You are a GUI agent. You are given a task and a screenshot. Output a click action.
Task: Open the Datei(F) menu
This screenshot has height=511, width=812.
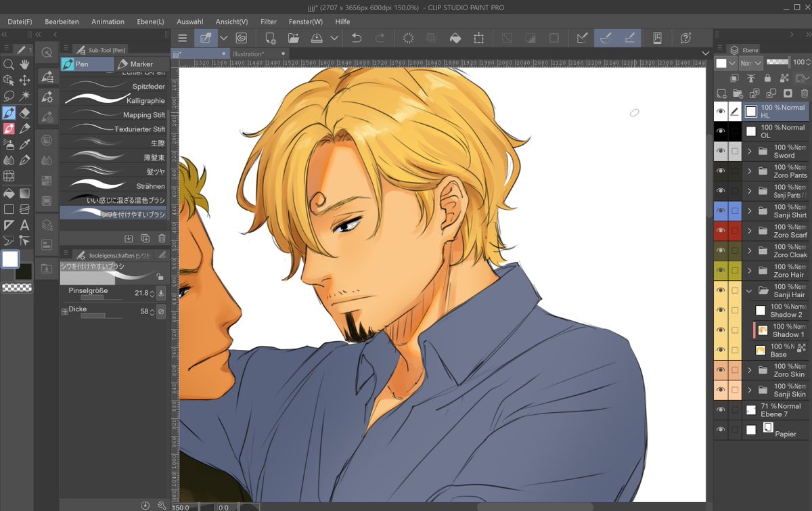point(20,22)
